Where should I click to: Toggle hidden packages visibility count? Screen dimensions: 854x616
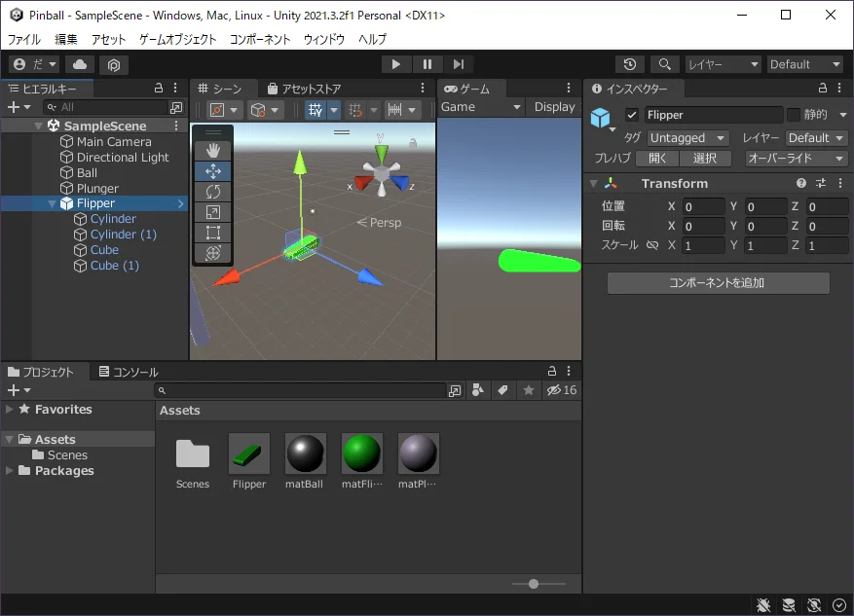pos(562,390)
